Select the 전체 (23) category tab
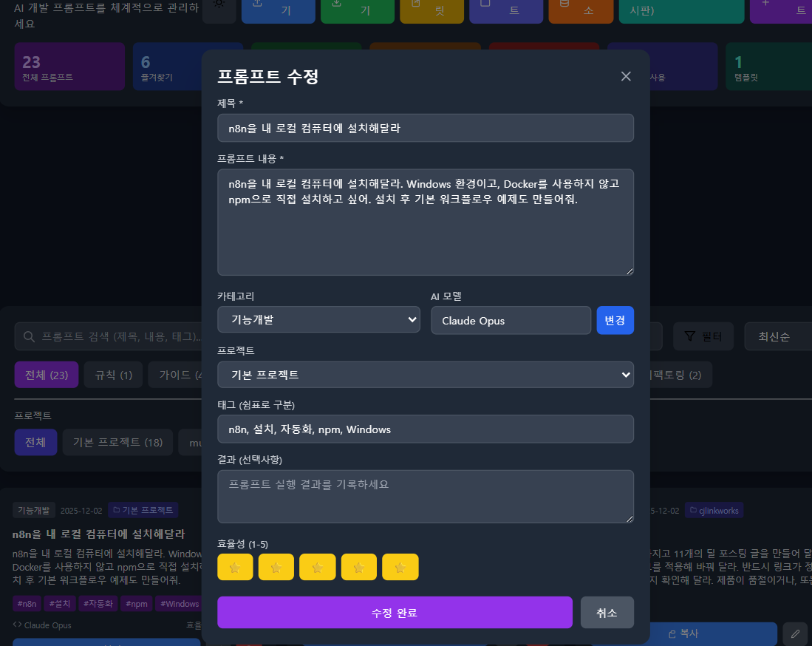The height and width of the screenshot is (646, 812). pos(47,375)
